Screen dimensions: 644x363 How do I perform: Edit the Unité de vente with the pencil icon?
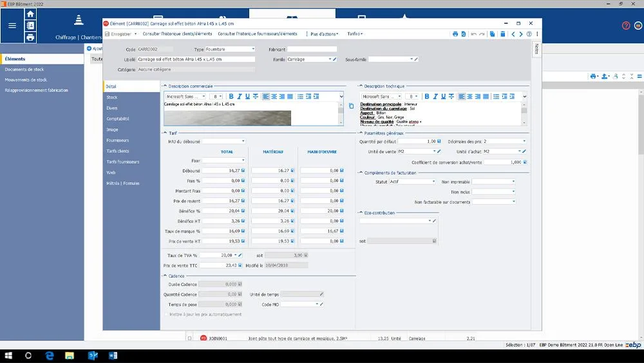point(439,152)
